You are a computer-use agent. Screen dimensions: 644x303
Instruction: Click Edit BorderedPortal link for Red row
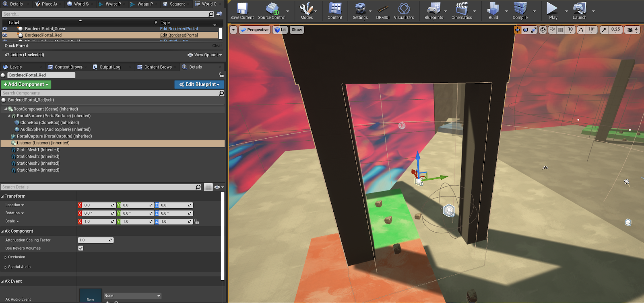tap(179, 35)
